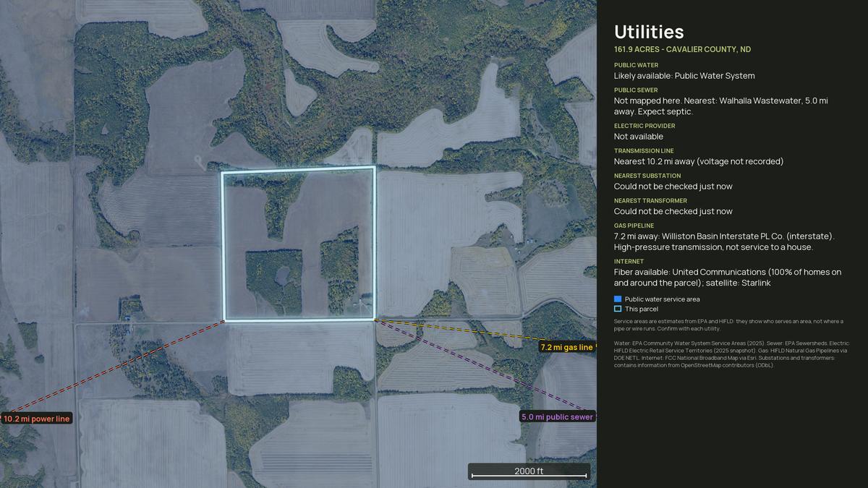
Task: Select the Walhalla Wastewater sewer description
Action: pyautogui.click(x=721, y=106)
